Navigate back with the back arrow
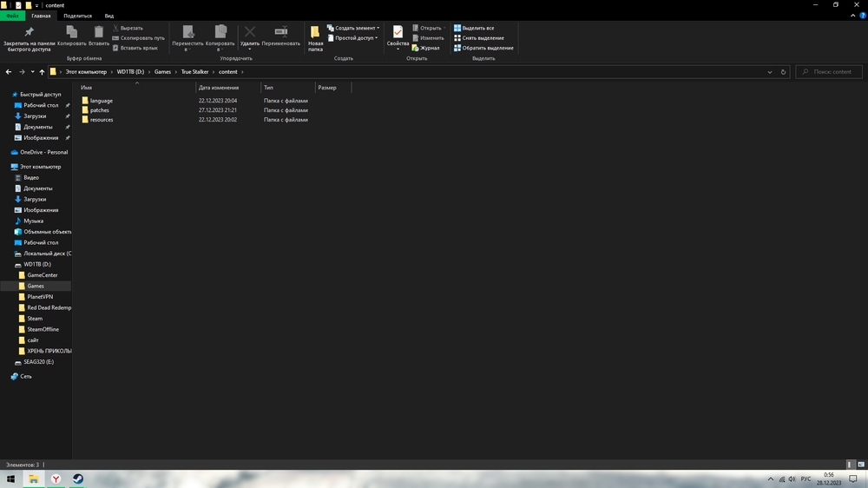868x488 pixels. (x=9, y=71)
